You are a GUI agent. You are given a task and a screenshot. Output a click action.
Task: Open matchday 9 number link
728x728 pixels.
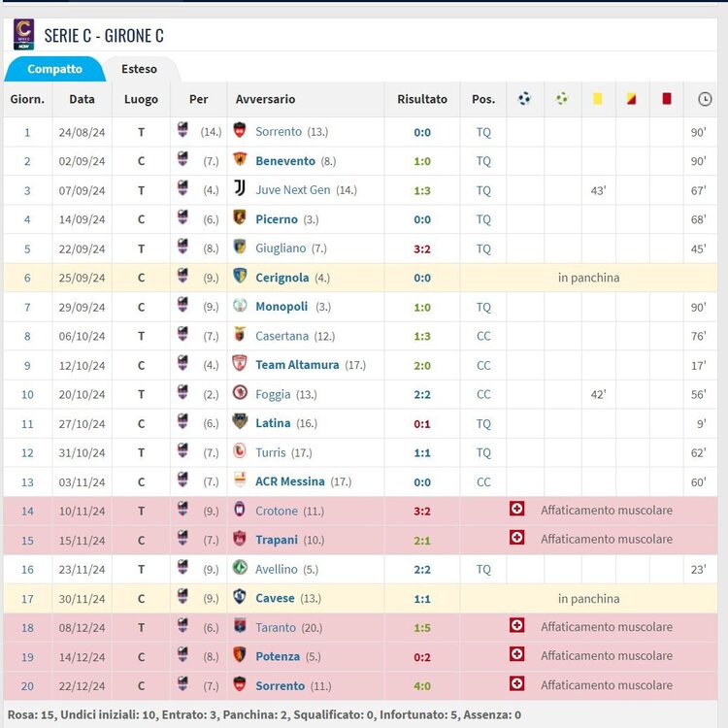27,366
